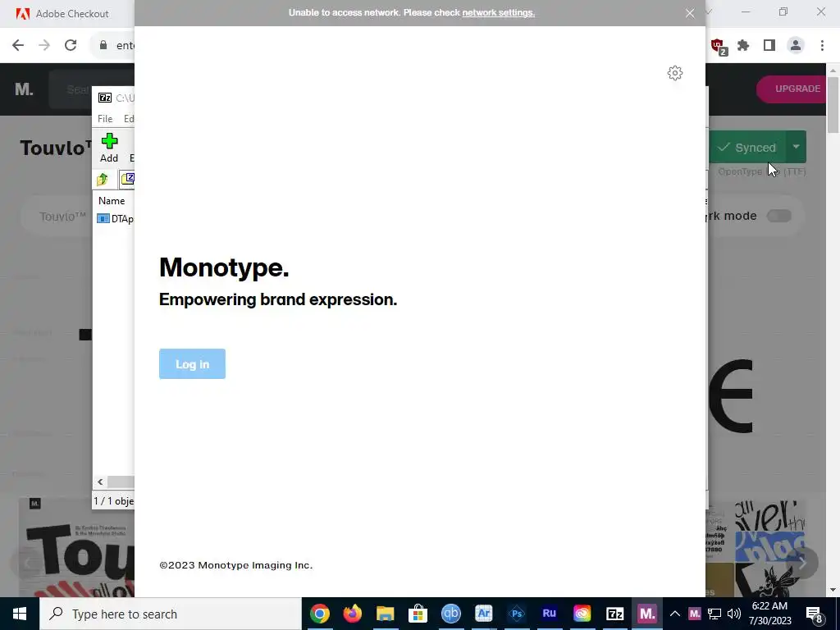The image size is (840, 630).
Task: Open Microsoft Store from taskbar
Action: (418, 614)
